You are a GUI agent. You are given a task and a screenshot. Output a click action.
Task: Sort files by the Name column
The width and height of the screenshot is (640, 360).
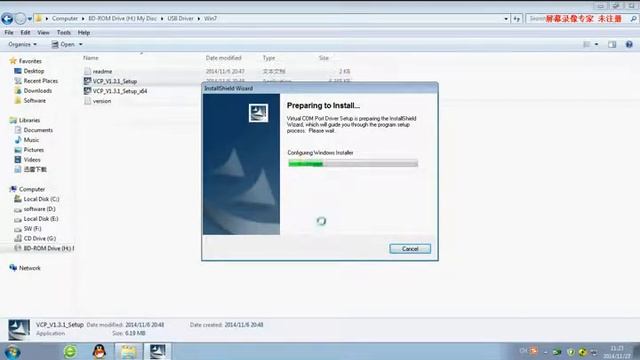[91, 58]
